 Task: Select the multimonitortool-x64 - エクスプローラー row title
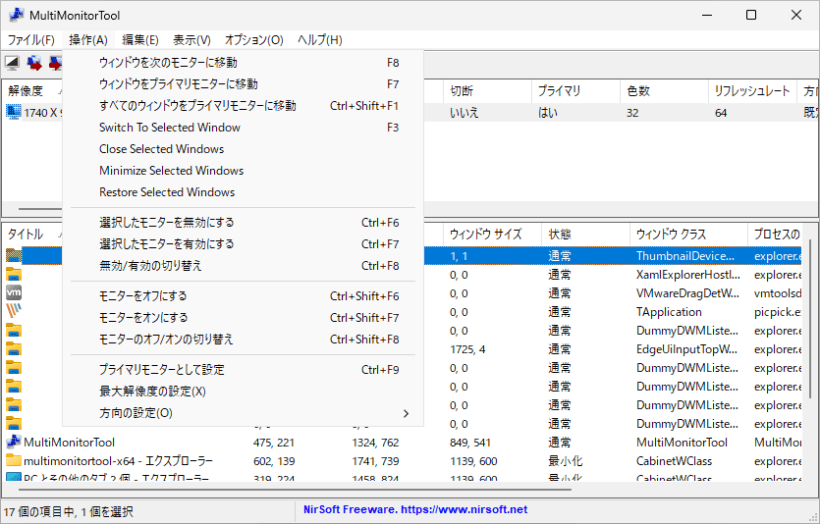click(118, 461)
